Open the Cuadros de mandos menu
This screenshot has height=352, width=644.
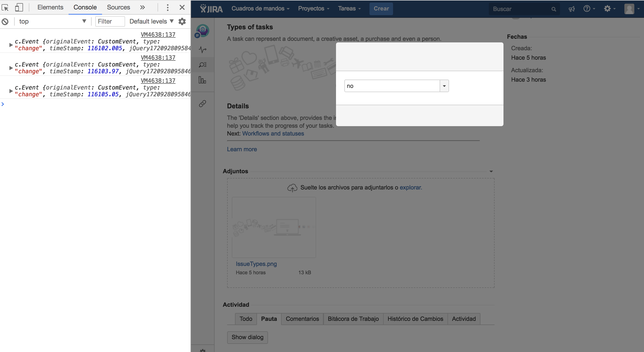pyautogui.click(x=260, y=9)
